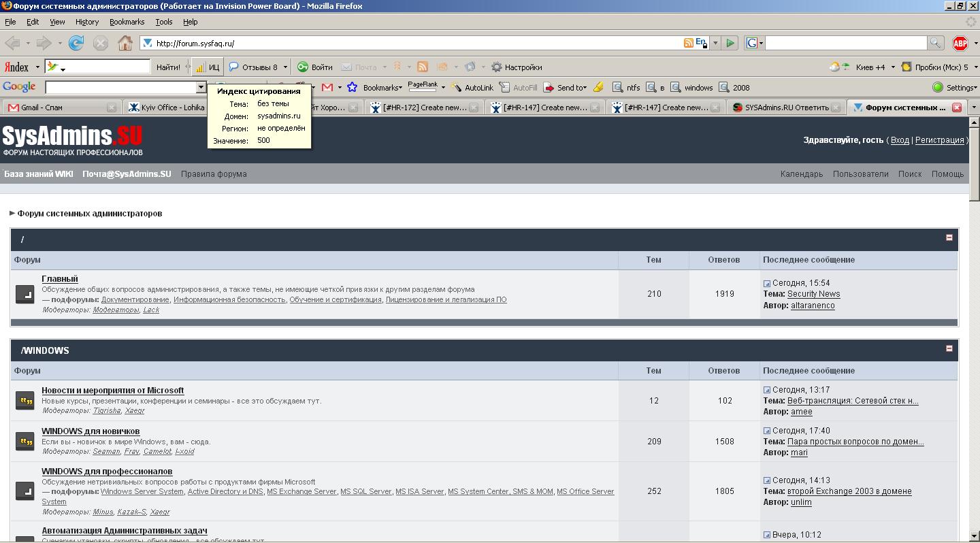
Task: Collapse the /WINDOWS forum category
Action: coord(949,348)
